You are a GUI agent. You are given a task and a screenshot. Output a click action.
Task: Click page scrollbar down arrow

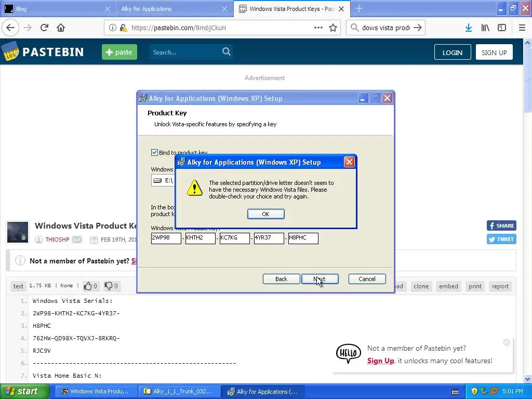528,379
